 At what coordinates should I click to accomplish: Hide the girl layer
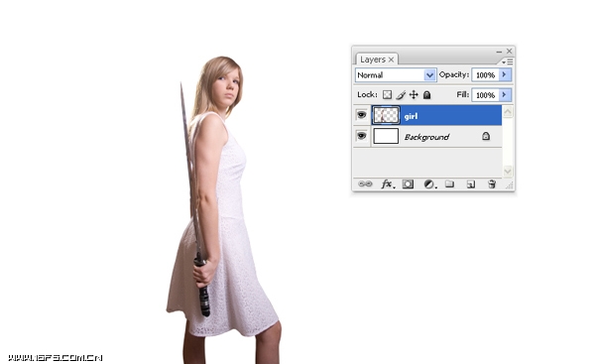pos(362,115)
